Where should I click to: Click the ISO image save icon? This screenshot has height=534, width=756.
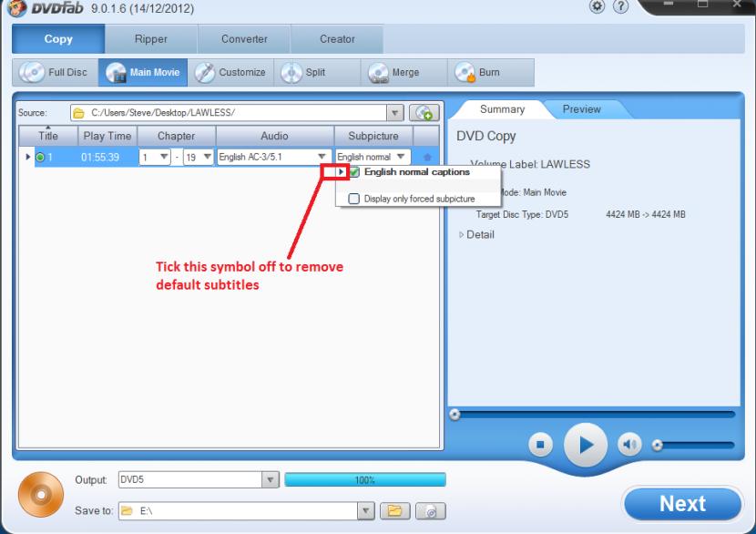pos(431,511)
